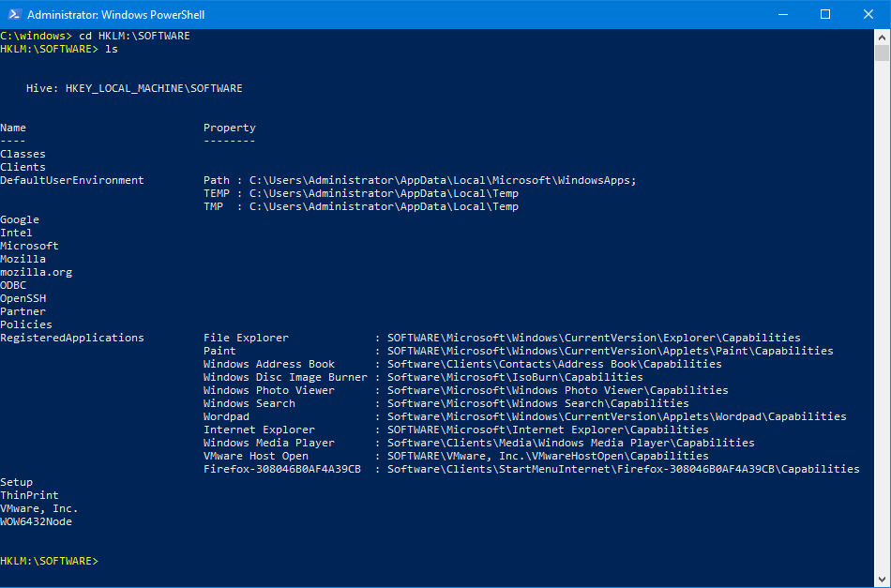Click the 'Clients' key name
This screenshot has width=891, height=588.
23,167
